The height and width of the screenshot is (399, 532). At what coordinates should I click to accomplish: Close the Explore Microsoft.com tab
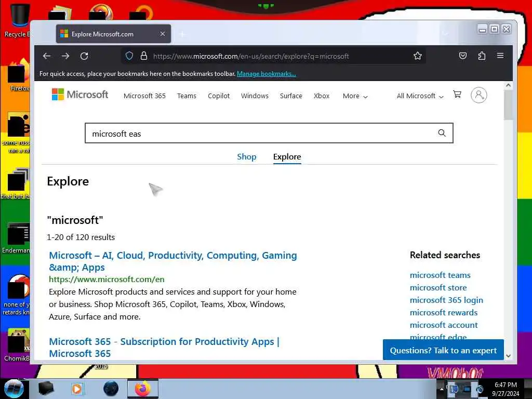(x=163, y=34)
